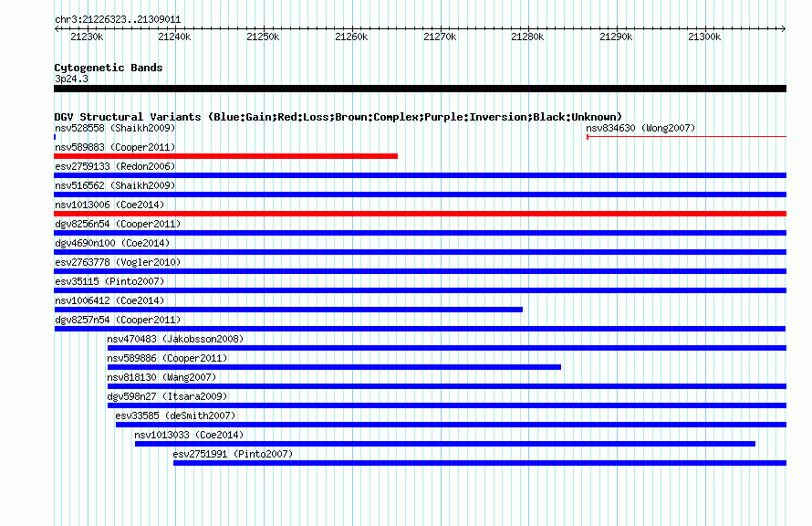812x526 pixels.
Task: Click the blue nsv470483 bar
Action: [447, 348]
